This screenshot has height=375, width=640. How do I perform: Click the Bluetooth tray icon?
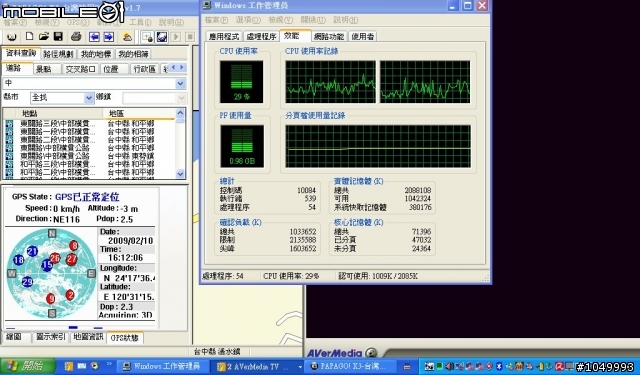point(499,366)
